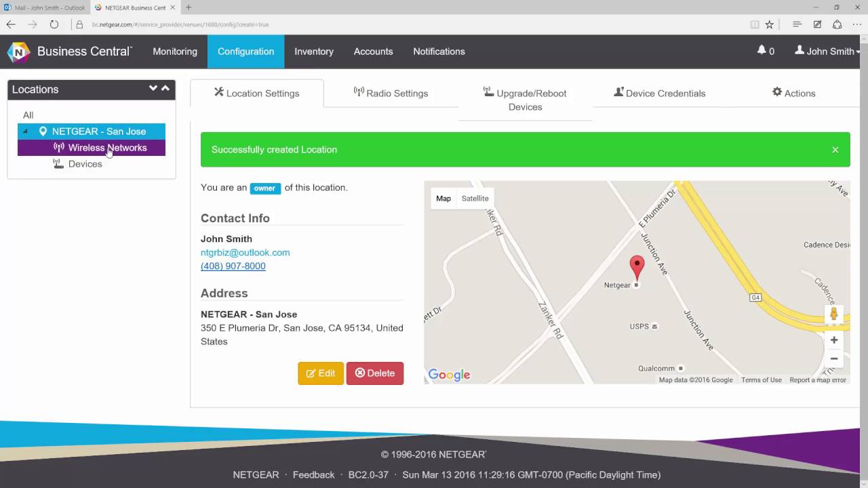
Task: Click the BC2.0-37 version text
Action: coord(368,475)
